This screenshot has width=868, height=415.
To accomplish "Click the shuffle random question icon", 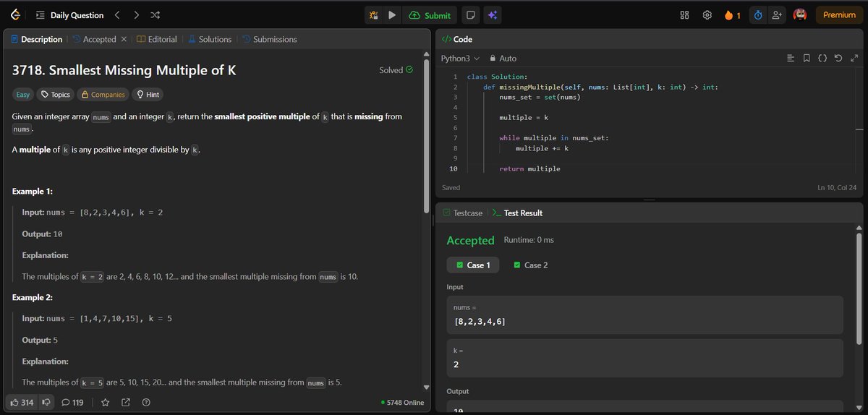I will point(155,15).
